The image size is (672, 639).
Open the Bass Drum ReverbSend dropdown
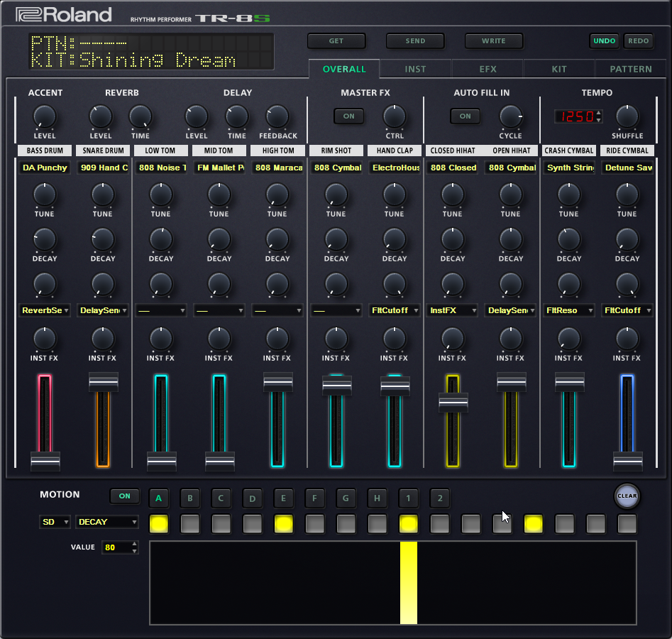[x=45, y=310]
